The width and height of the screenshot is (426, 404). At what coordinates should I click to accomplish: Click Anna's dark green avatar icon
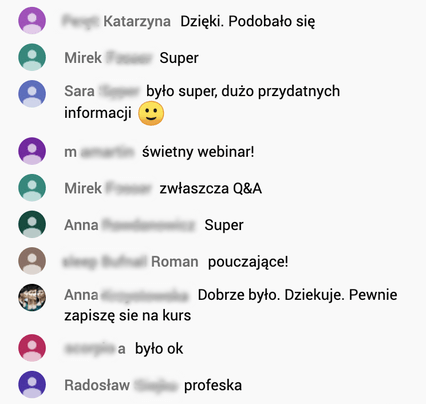coord(32,224)
